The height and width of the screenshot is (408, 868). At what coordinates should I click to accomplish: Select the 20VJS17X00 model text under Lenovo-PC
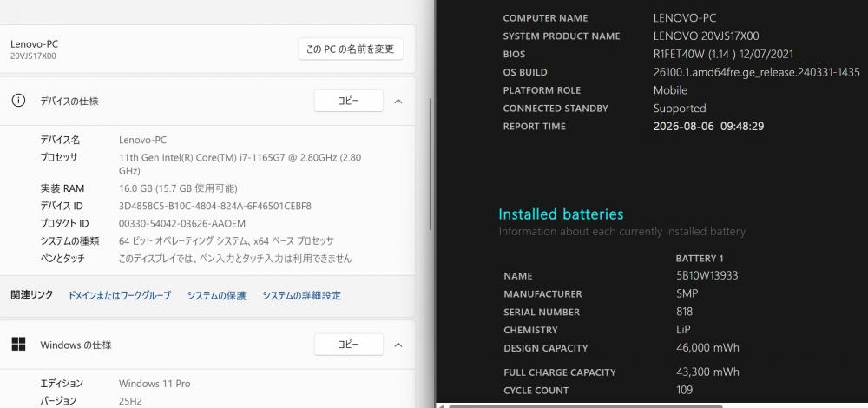click(x=33, y=56)
